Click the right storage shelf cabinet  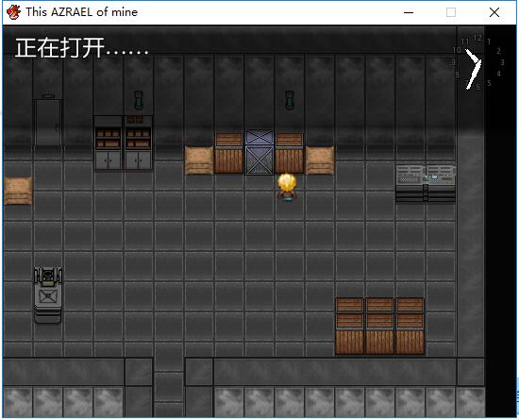pos(139,143)
